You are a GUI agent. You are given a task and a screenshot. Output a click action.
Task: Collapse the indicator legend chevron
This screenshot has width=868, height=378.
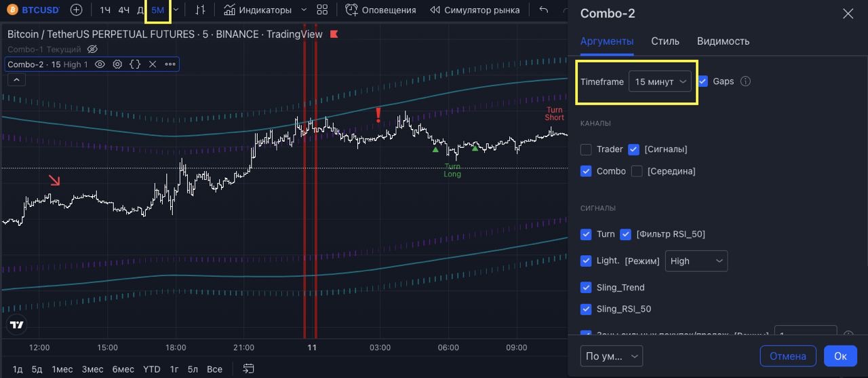(x=16, y=80)
